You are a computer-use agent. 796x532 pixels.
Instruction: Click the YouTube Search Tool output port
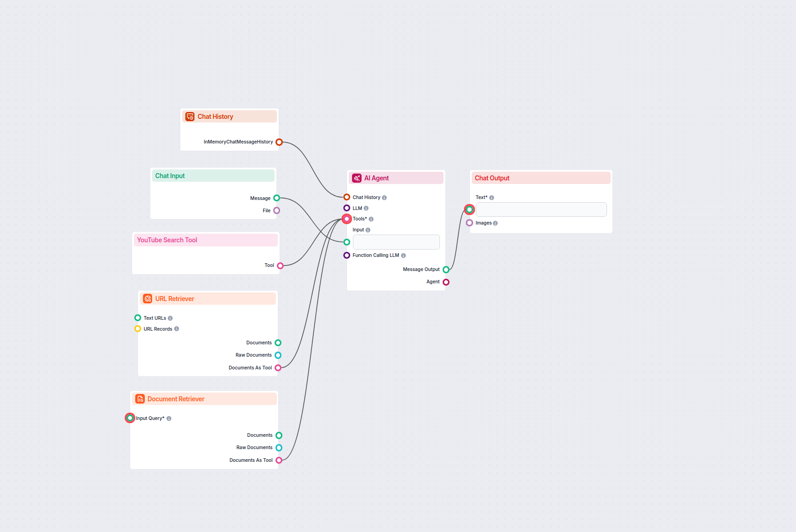tap(280, 266)
